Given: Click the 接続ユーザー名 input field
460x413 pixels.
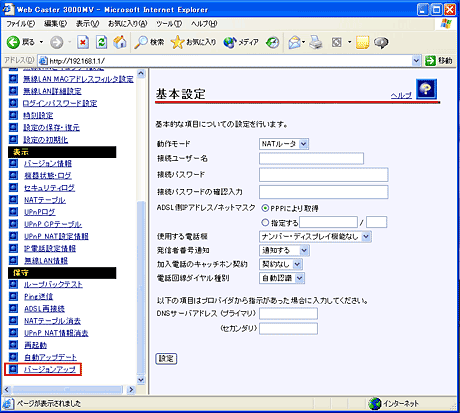Looking at the screenshot, I should 311,159.
